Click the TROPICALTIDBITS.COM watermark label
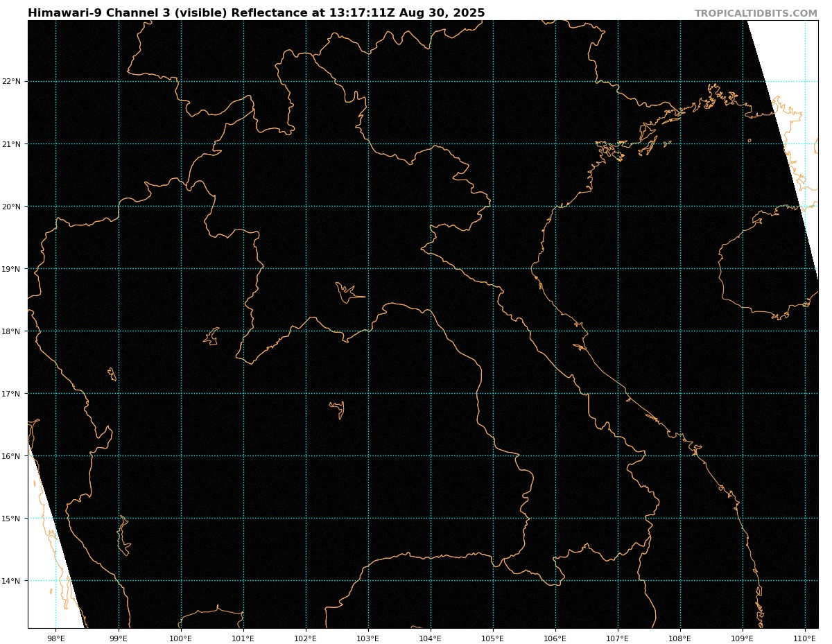The width and height of the screenshot is (832, 644). click(756, 14)
